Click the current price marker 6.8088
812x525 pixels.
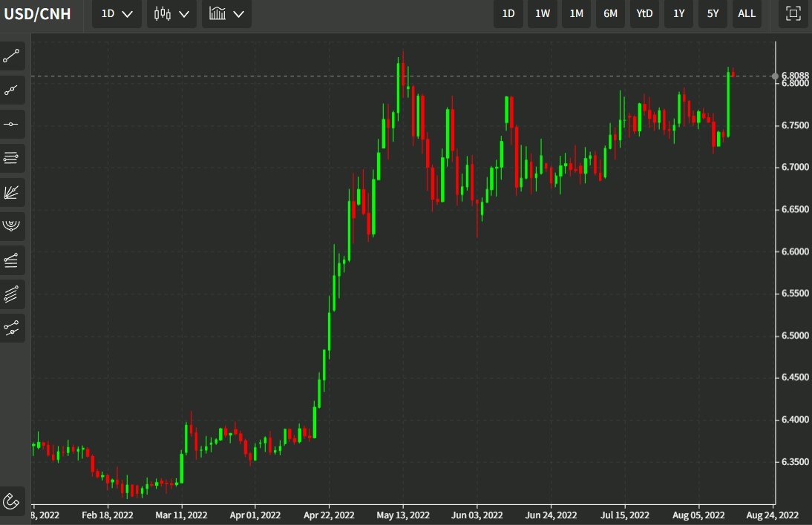click(x=794, y=76)
